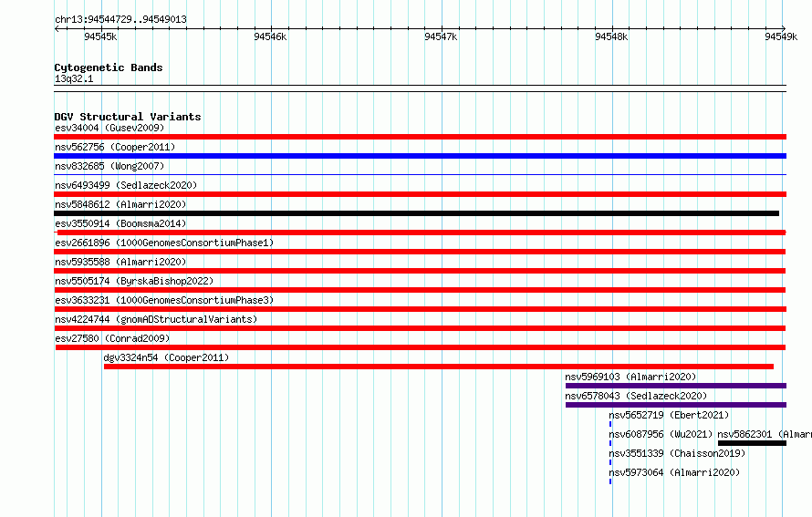Screen dimensions: 812x517
Task: Click the red esv3550914 variant bar
Action: (x=420, y=233)
